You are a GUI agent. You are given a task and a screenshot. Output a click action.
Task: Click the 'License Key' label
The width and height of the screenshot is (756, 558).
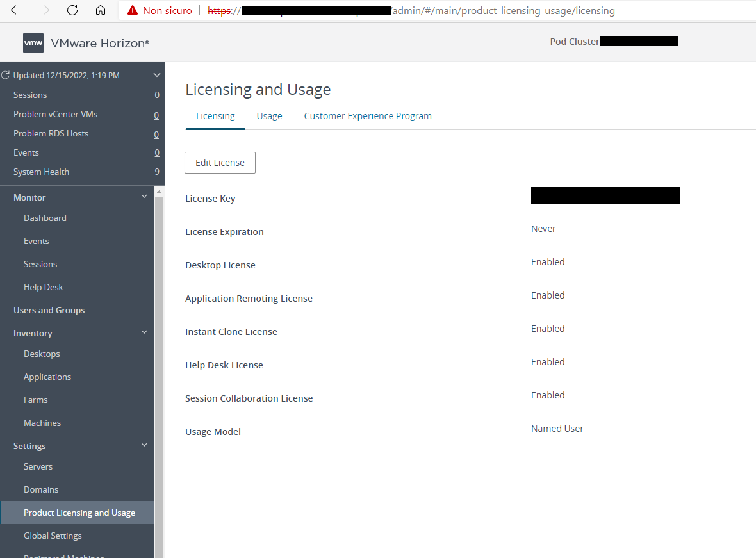[x=210, y=199]
